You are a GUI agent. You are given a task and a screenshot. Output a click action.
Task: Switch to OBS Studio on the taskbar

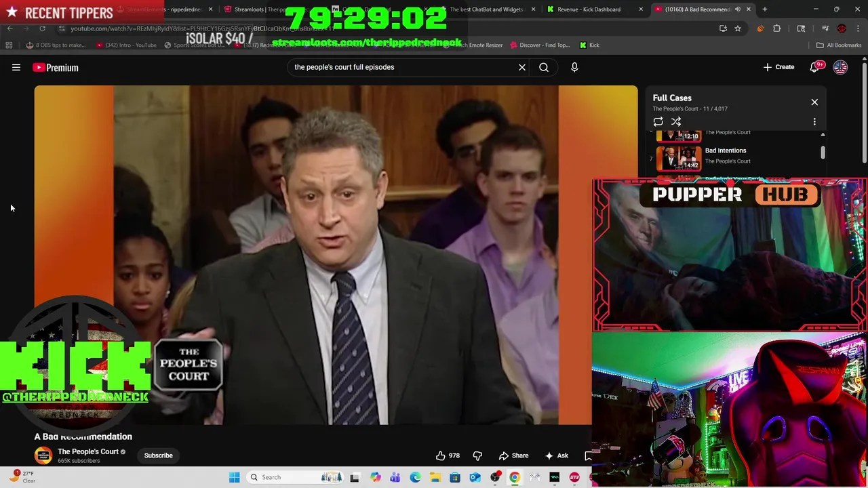click(x=495, y=477)
